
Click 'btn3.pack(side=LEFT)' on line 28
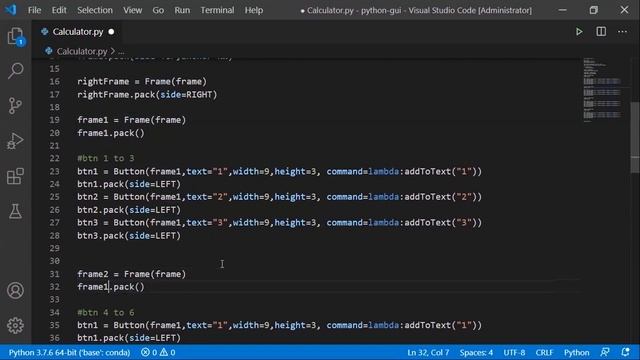click(129, 236)
